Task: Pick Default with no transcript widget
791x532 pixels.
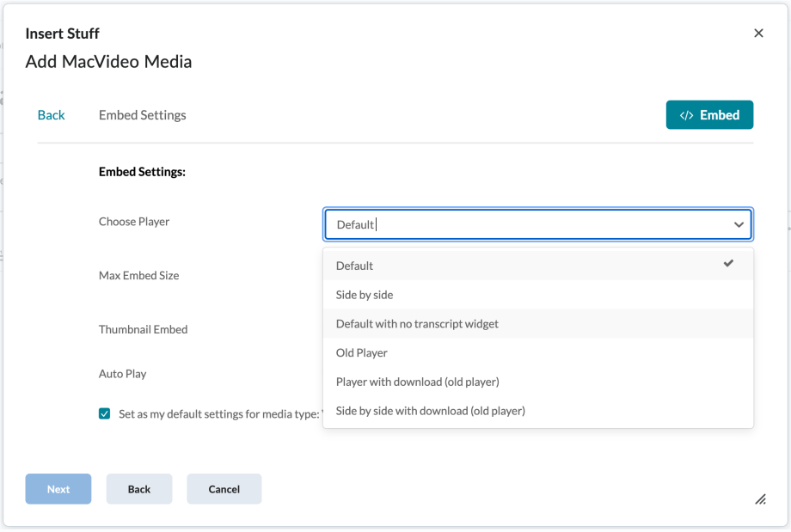Action: point(538,324)
